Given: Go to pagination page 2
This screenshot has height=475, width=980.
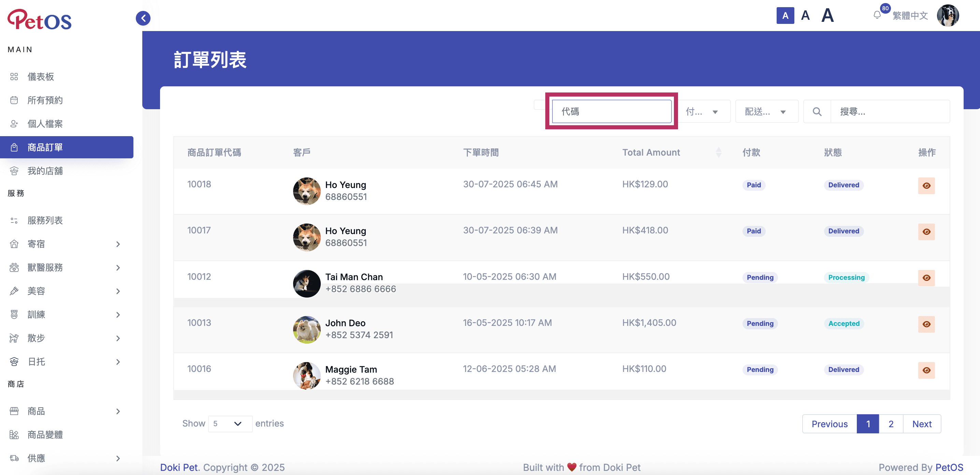Looking at the screenshot, I should pos(891,424).
